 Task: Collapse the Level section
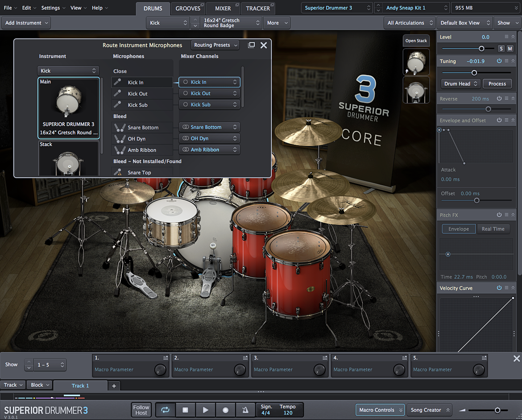[513, 37]
